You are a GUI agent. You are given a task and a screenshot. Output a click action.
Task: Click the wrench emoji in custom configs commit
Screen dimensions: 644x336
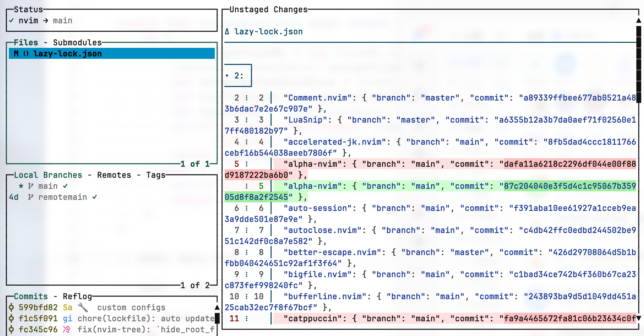coord(83,307)
